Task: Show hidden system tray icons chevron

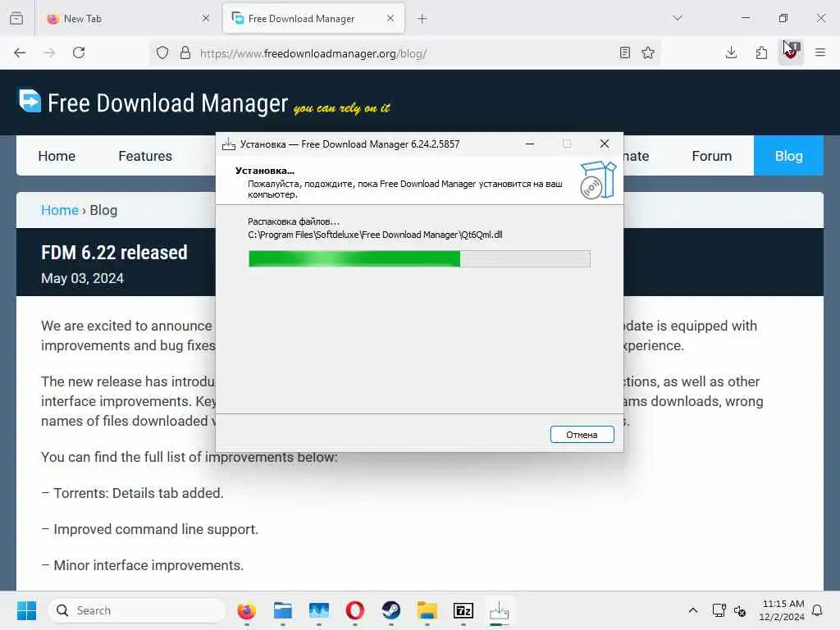Action: click(692, 610)
